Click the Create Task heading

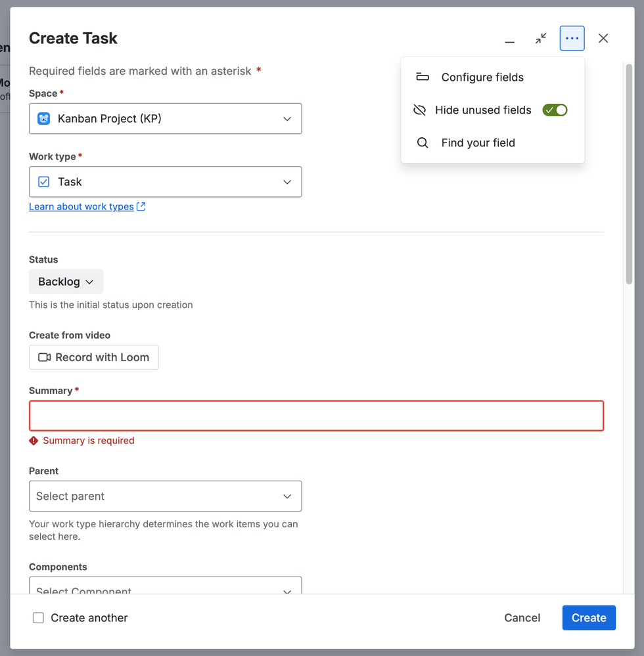74,39
